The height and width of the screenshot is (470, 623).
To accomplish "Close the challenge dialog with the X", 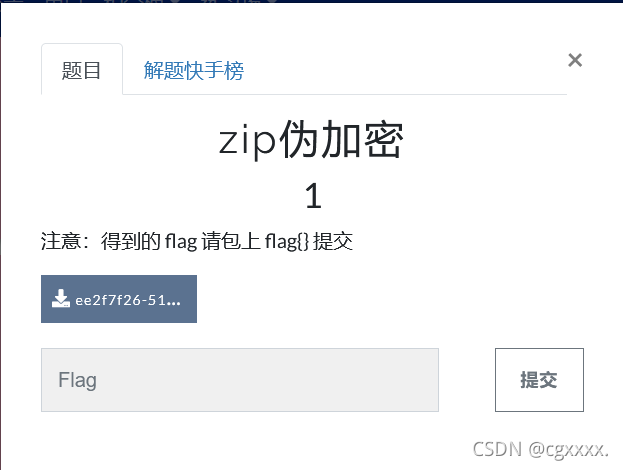I will click(x=575, y=60).
